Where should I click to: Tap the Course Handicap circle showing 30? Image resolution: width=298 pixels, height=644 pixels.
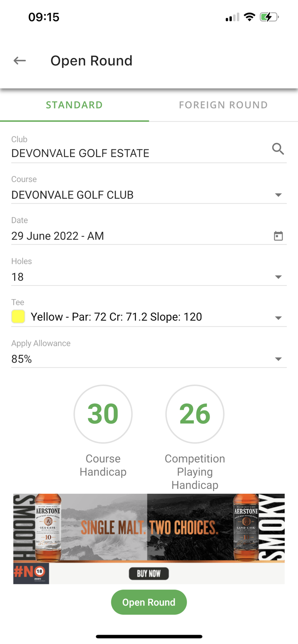click(103, 414)
